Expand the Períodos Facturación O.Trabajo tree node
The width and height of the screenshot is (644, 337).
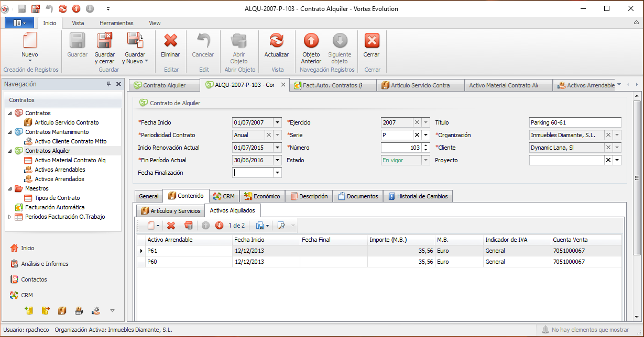10,217
